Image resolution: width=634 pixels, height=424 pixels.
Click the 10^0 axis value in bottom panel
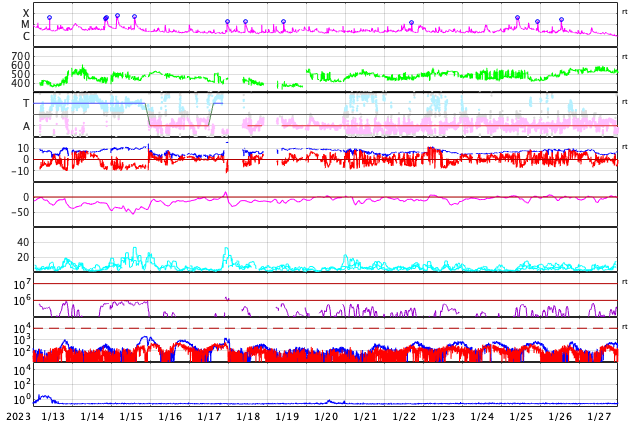(22, 400)
